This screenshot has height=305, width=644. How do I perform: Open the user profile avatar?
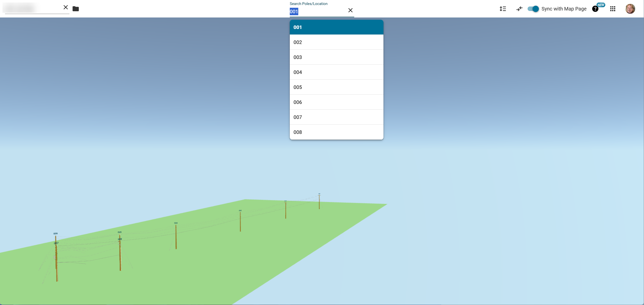click(x=630, y=9)
